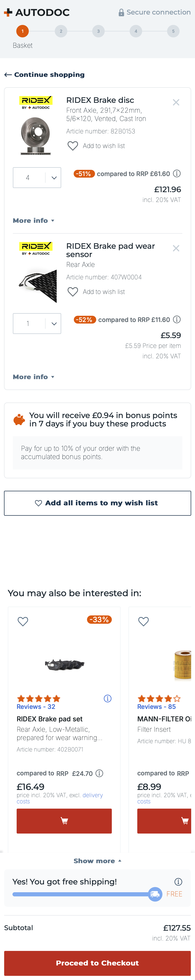This screenshot has height=980, width=195.
Task: Remove RIDEX Brake disc from basket
Action: [176, 102]
